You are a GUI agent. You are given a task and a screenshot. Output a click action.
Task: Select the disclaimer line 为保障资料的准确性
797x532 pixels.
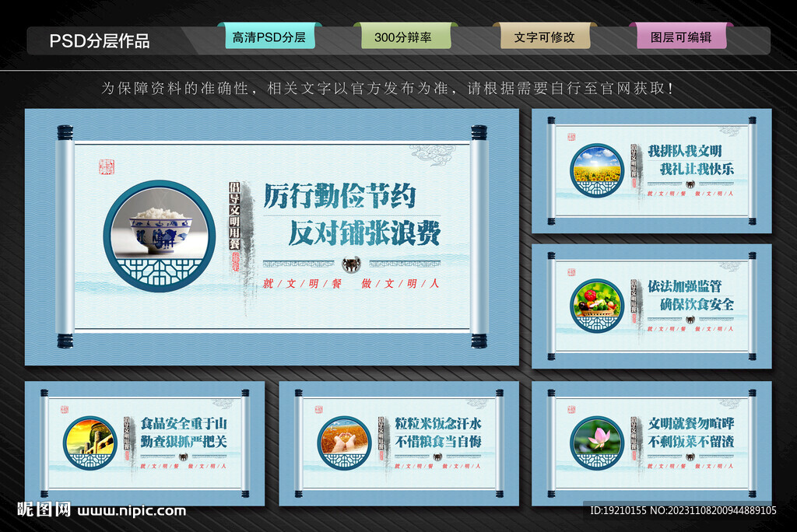point(388,89)
